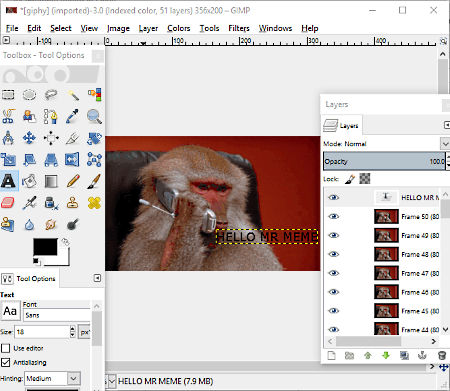Open the Filters menu
This screenshot has height=391, width=450.
pyautogui.click(x=239, y=28)
